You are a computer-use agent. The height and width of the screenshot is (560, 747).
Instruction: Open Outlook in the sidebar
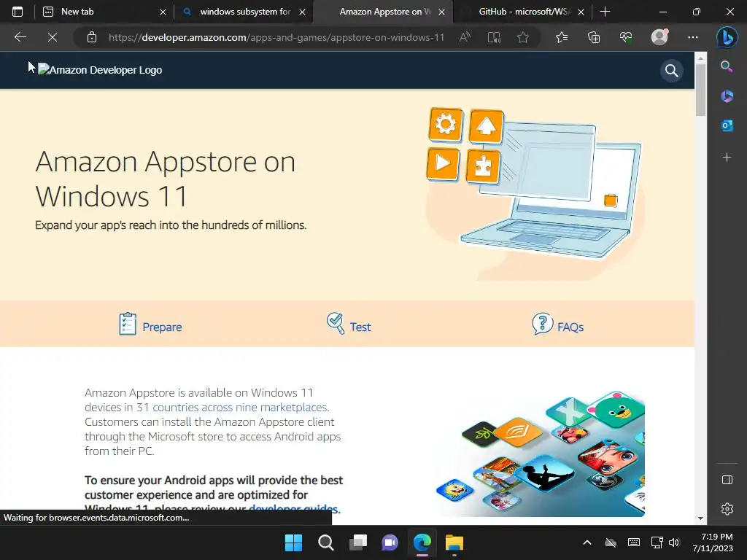727,125
